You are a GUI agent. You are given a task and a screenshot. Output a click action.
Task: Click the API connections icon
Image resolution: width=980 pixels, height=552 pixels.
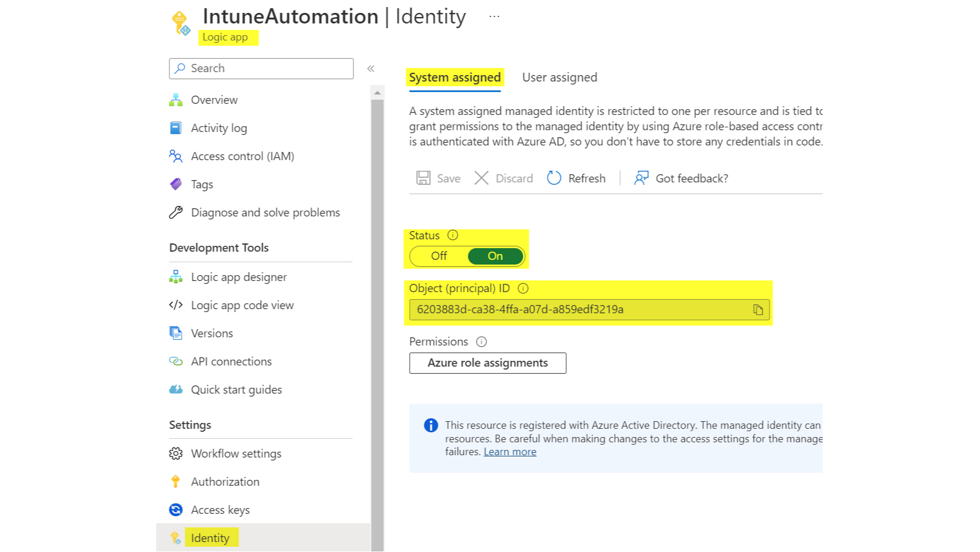pos(176,361)
